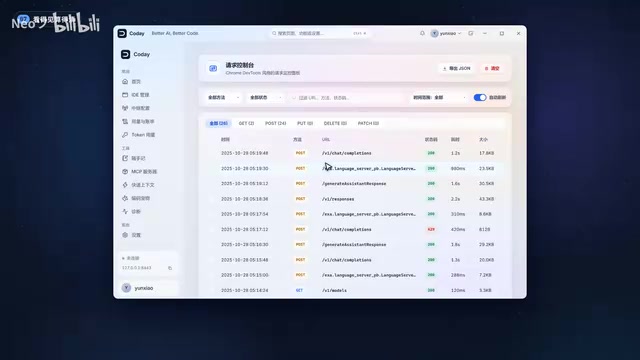Click the time column header
640x360 pixels.
[225, 140]
